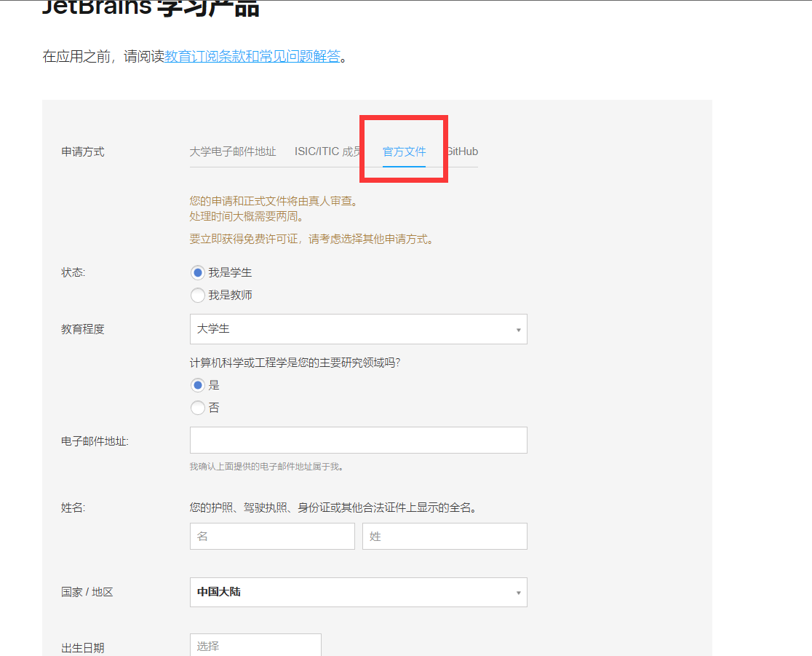Select the 我是学生 radio button

tap(197, 272)
